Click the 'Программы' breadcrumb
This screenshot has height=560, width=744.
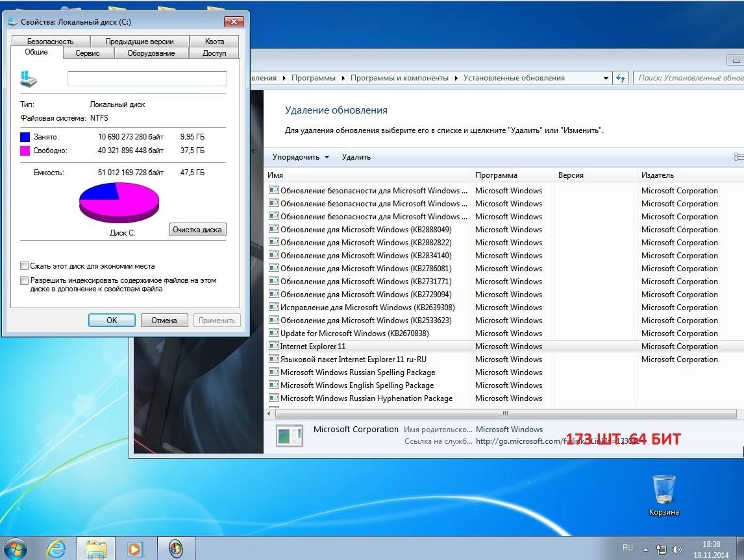[313, 78]
